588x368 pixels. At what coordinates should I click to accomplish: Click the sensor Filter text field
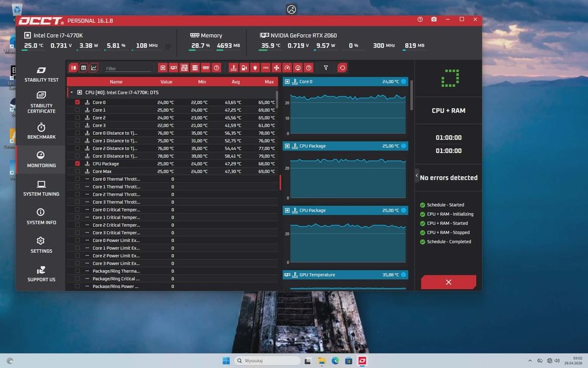pos(128,68)
